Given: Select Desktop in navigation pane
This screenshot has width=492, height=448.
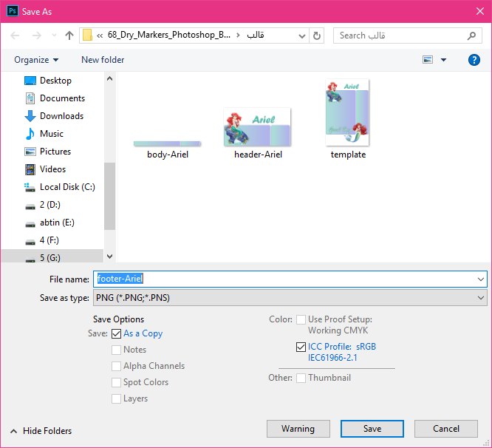Looking at the screenshot, I should (55, 81).
